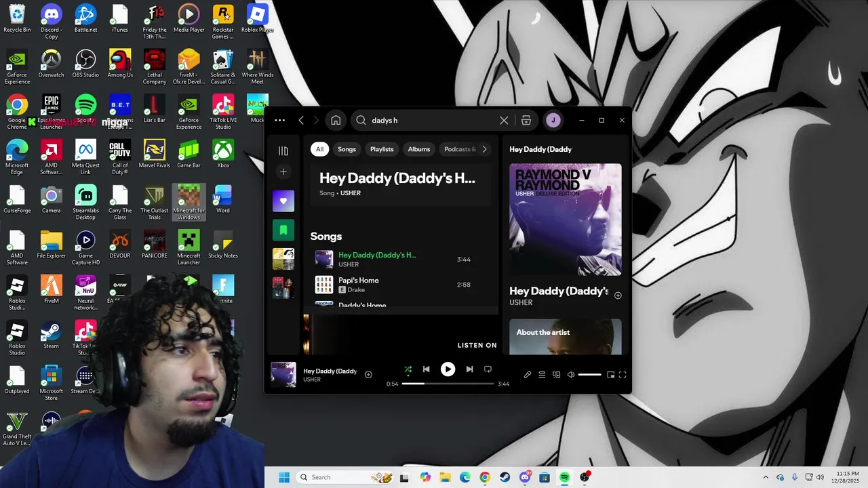
Task: Filter search results by Songs
Action: tap(347, 149)
